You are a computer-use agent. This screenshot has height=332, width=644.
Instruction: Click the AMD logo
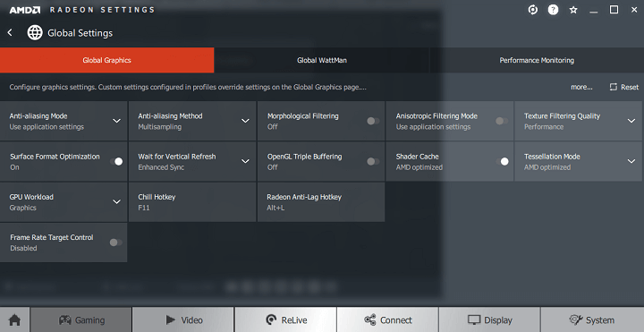[x=25, y=10]
